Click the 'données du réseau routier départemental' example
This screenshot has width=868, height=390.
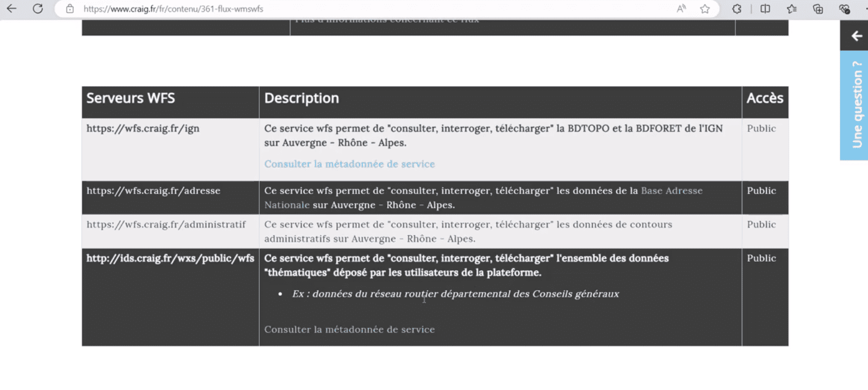455,293
